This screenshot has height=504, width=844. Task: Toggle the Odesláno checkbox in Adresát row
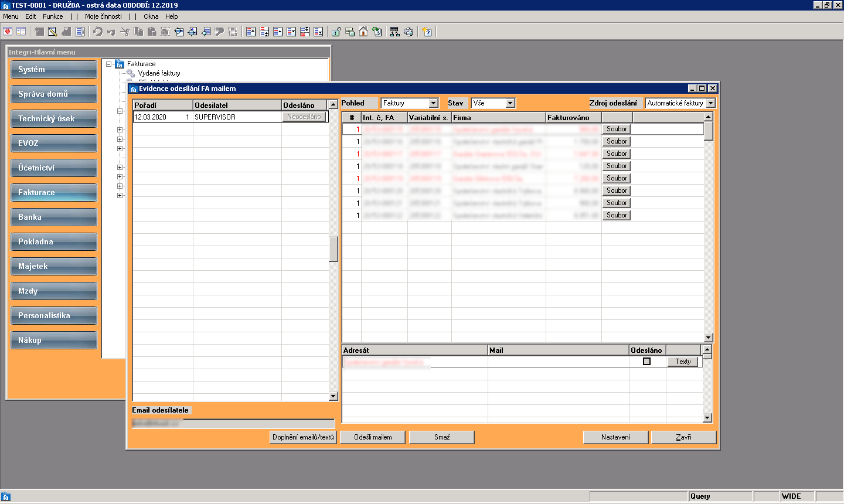point(646,362)
